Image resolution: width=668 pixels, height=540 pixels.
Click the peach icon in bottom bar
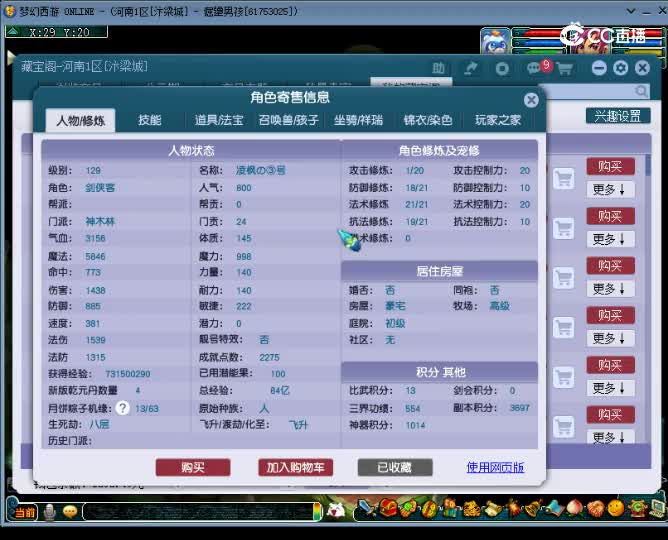point(575,508)
